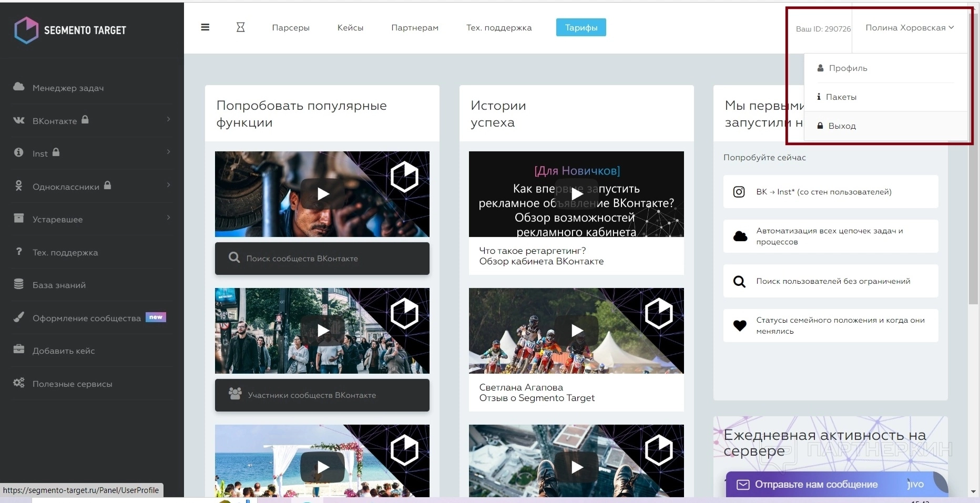The image size is (980, 503).
Task: Click the gears icon beside Полезные сервисы
Action: tap(19, 383)
